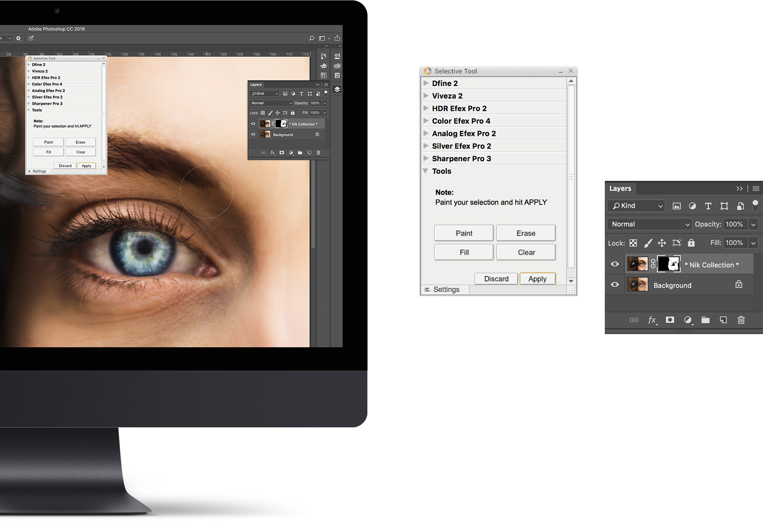
Task: Select the Layers tab on the monitor screen
Action: tap(256, 85)
